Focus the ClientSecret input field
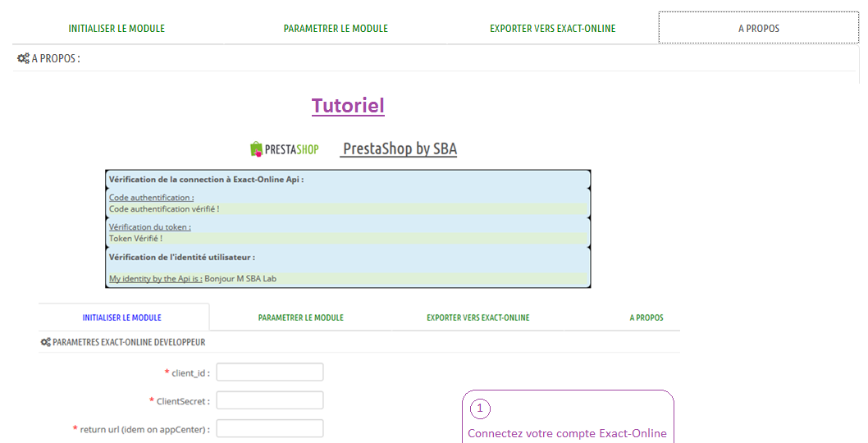 tap(270, 400)
